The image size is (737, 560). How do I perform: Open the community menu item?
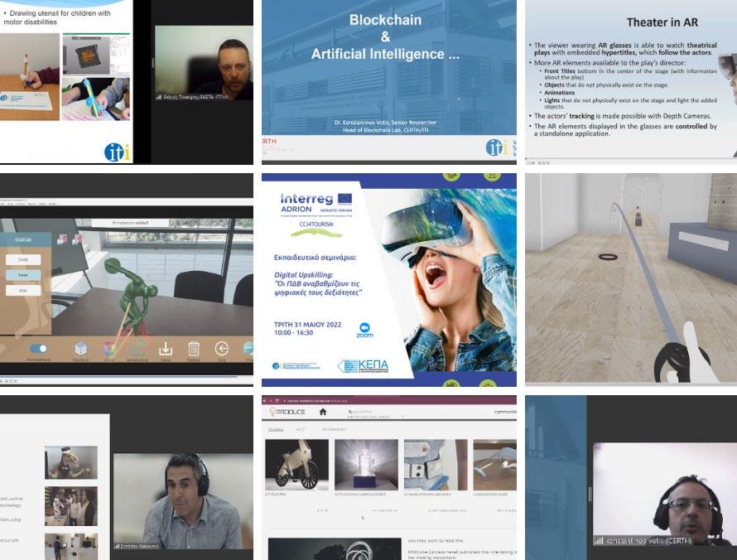(505, 412)
